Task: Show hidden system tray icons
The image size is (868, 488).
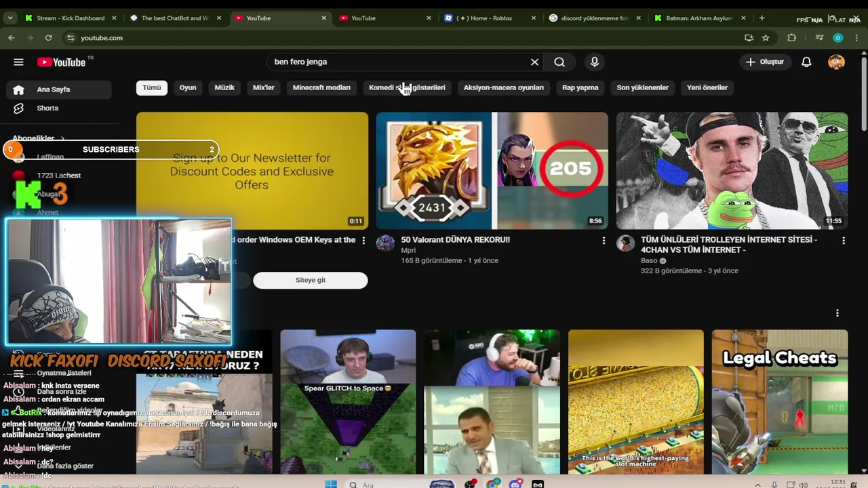Action: [x=757, y=485]
